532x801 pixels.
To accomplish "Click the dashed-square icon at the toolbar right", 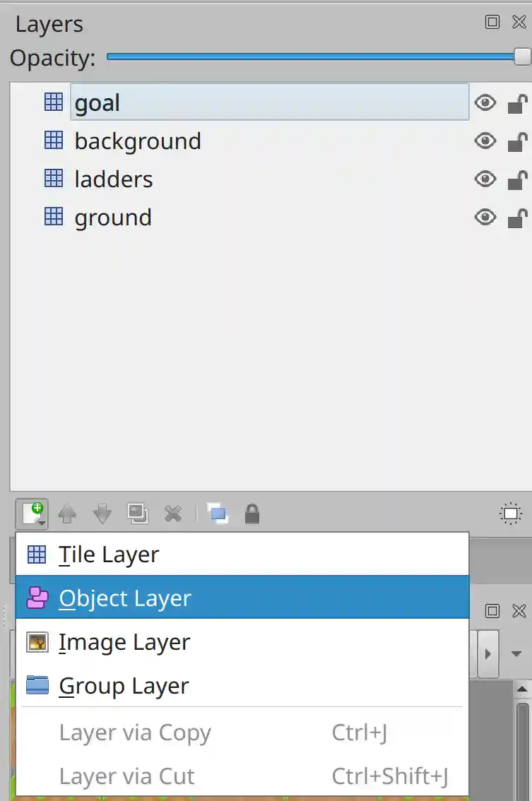I will [x=510, y=514].
